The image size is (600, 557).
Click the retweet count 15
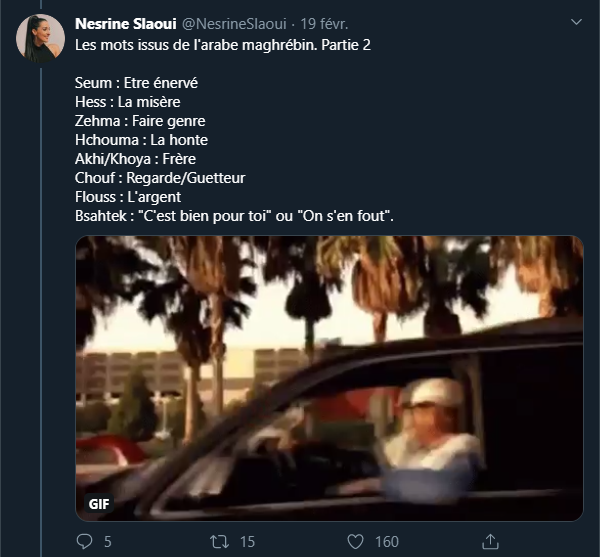(247, 541)
